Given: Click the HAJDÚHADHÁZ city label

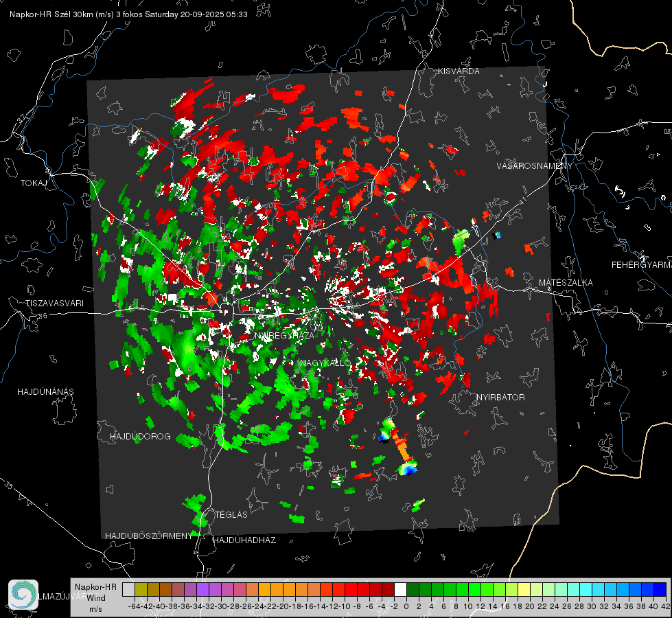Looking at the screenshot, I should point(244,540).
